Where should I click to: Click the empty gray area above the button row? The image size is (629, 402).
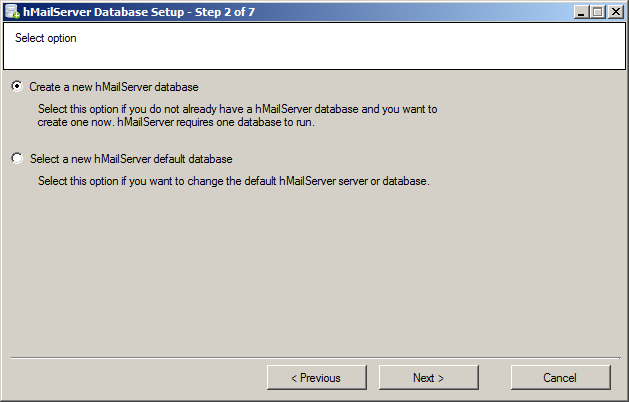tap(314, 280)
